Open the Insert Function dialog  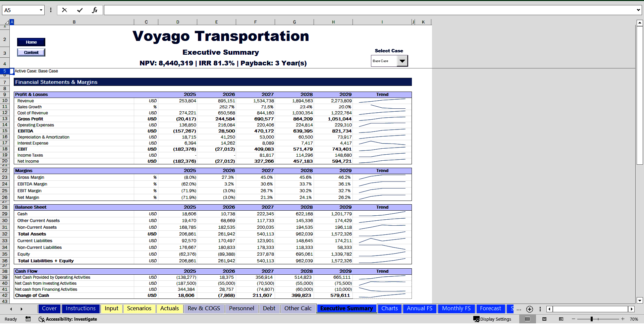(x=95, y=10)
